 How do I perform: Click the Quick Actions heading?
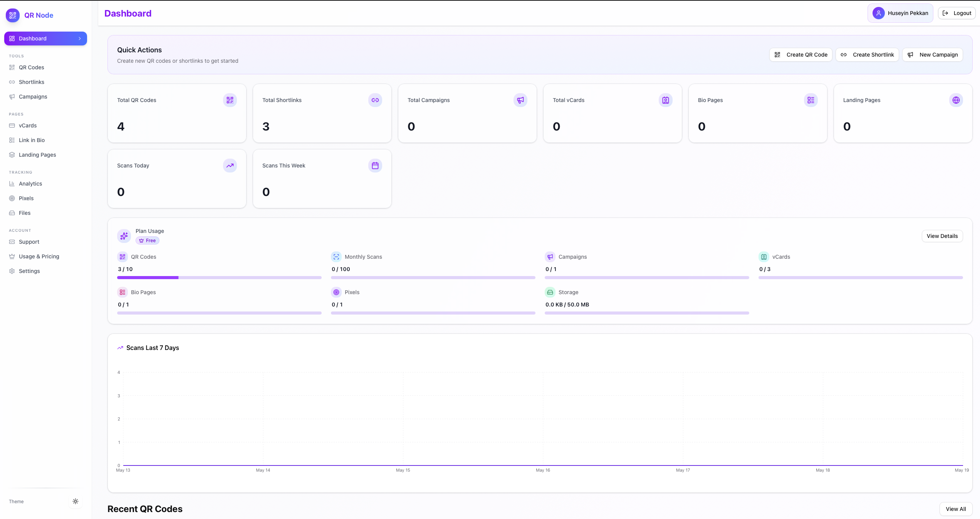(139, 50)
